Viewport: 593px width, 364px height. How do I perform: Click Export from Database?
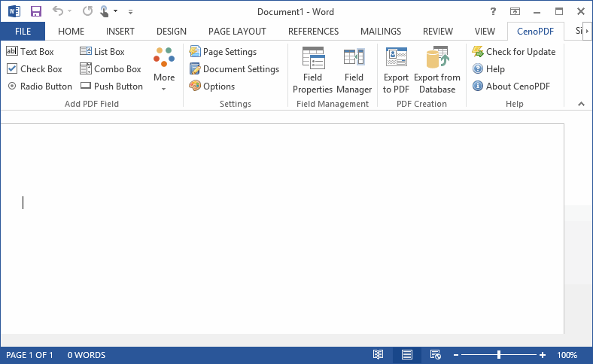(x=437, y=70)
